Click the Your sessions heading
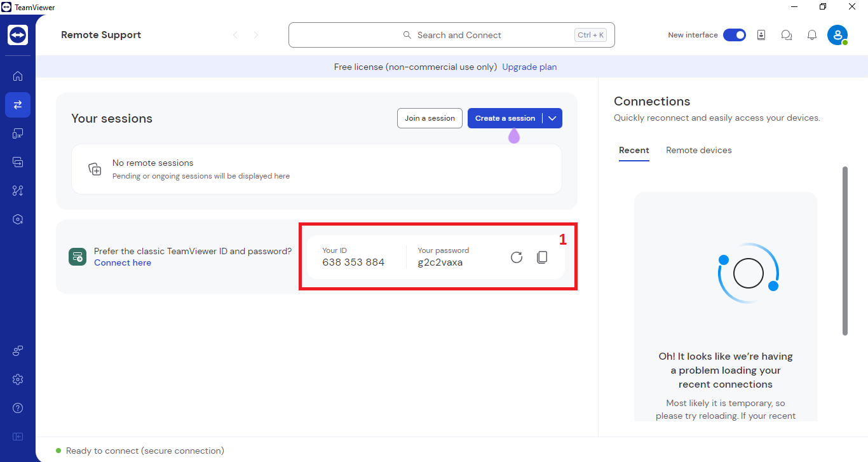Image resolution: width=868 pixels, height=462 pixels. click(x=112, y=119)
